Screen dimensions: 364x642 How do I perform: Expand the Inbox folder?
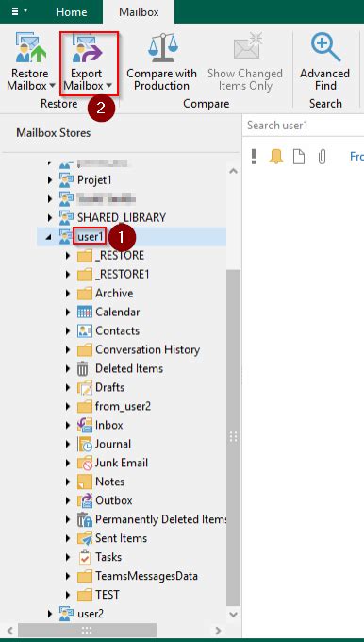coord(68,426)
